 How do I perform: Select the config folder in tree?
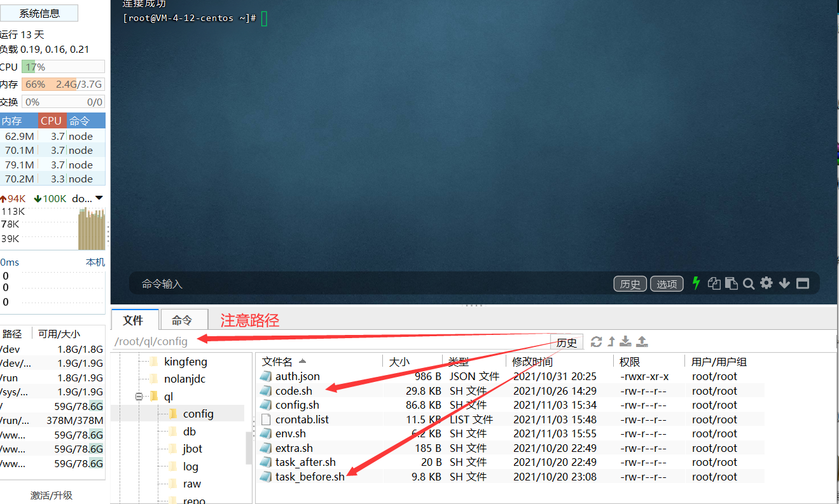pos(198,414)
